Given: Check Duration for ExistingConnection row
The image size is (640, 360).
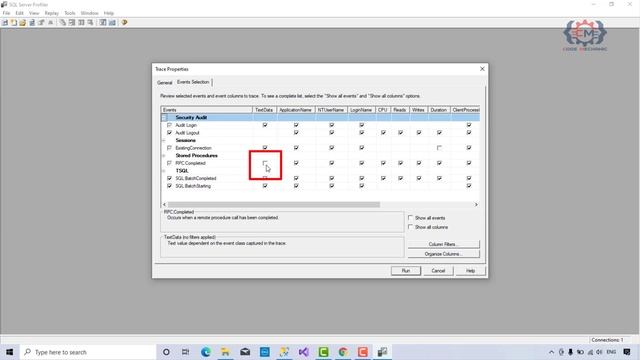Looking at the screenshot, I should tap(439, 148).
